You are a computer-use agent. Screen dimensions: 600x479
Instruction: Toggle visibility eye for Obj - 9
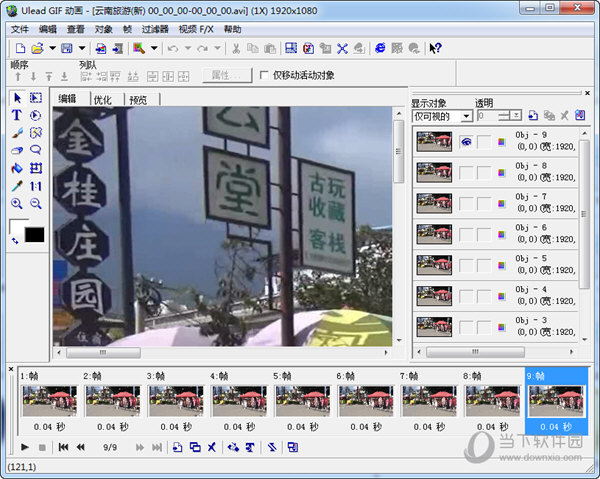tap(466, 142)
